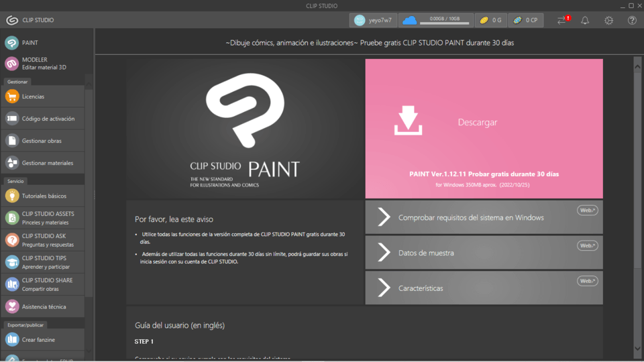
Task: Open CLIP STUDIO ASK
Action: [x=43, y=240]
